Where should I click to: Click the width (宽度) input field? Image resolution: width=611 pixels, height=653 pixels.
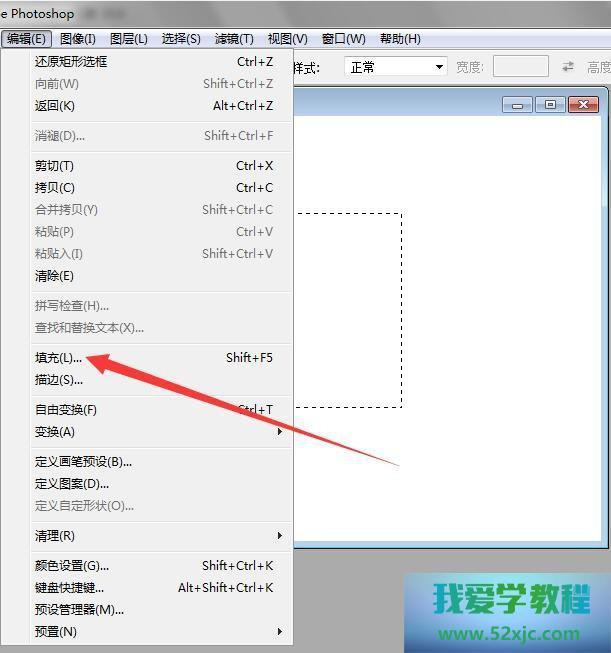coord(520,67)
